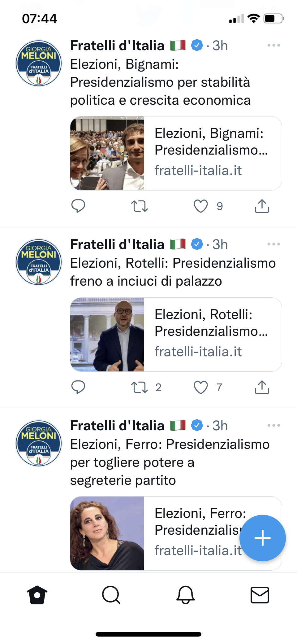
Task: Reply to the Bignami presidenzialismo tweet
Action: 78,206
